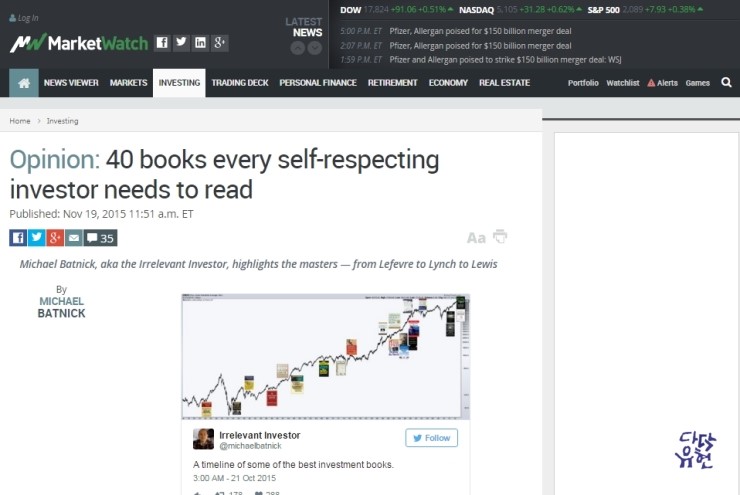This screenshot has height=495, width=740.
Task: Follow Irrelevant Investor on Twitter
Action: point(431,438)
